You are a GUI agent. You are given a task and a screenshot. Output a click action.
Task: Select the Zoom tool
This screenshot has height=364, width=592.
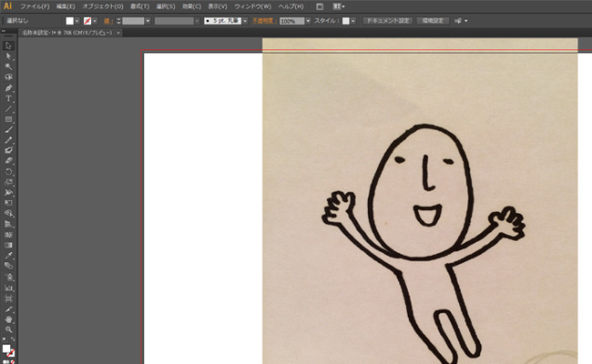coord(8,330)
